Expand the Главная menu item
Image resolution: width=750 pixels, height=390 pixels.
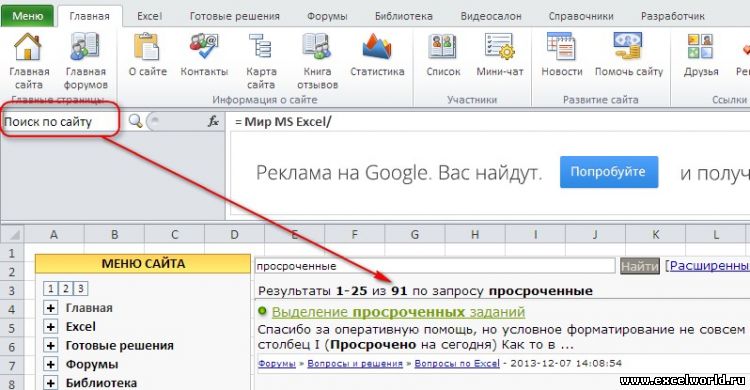[50, 308]
